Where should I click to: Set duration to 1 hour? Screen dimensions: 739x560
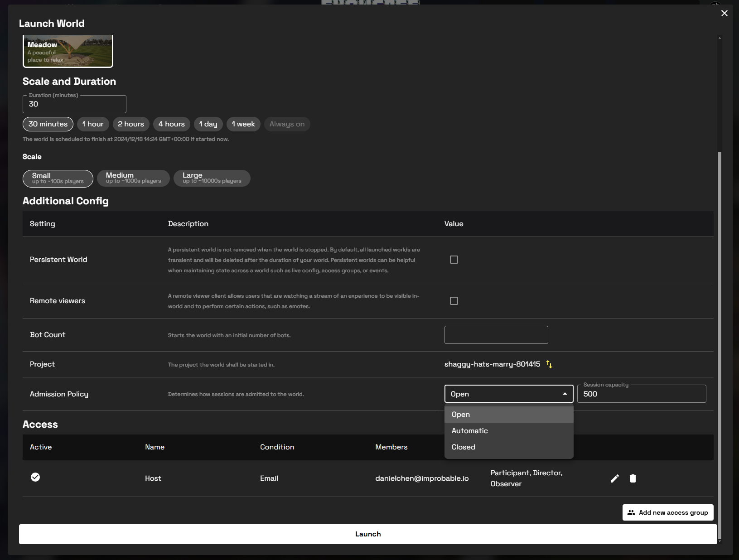[93, 124]
